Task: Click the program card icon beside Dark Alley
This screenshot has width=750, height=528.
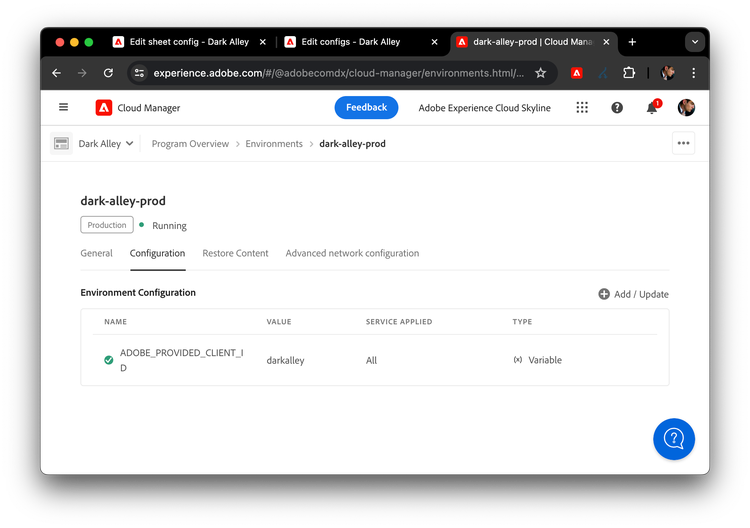Action: [x=61, y=143]
